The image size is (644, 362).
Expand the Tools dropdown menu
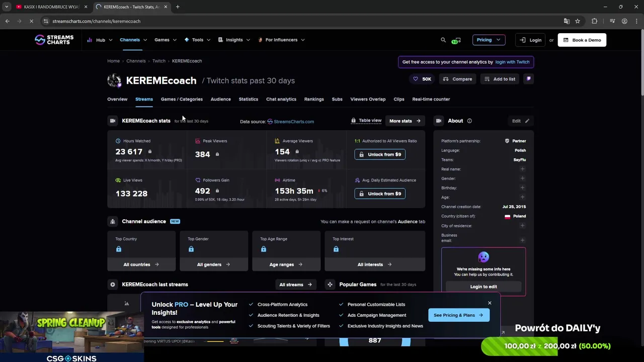pos(197,40)
